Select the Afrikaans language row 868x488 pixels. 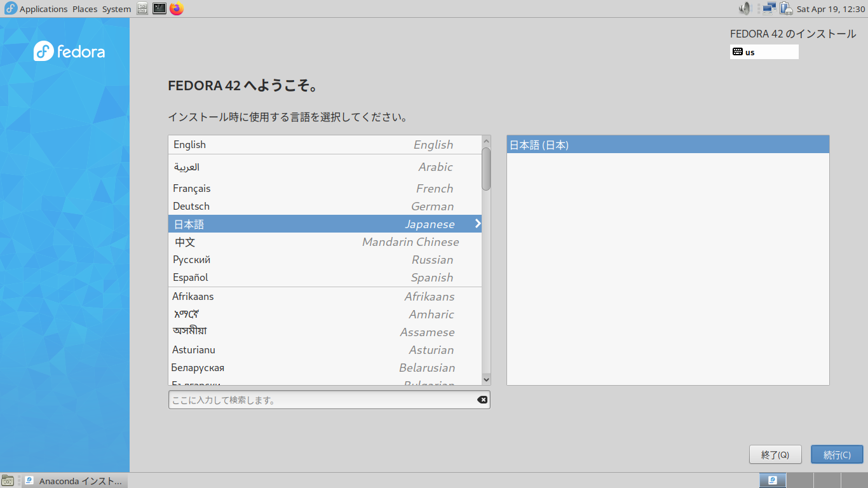pos(325,297)
